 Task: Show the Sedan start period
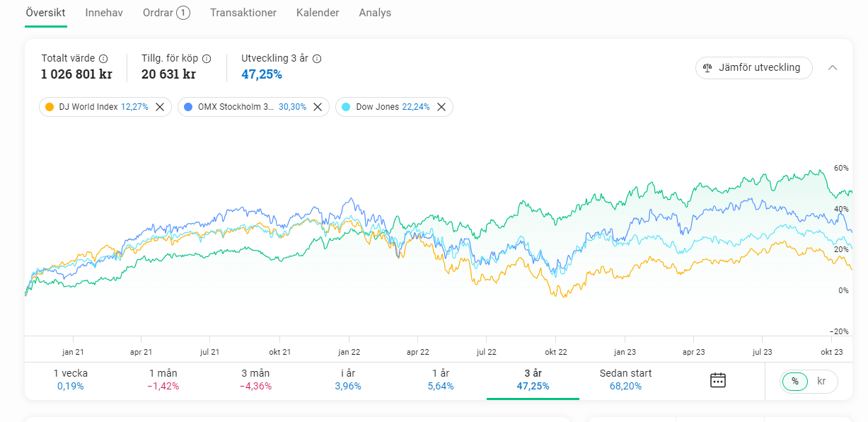(625, 380)
